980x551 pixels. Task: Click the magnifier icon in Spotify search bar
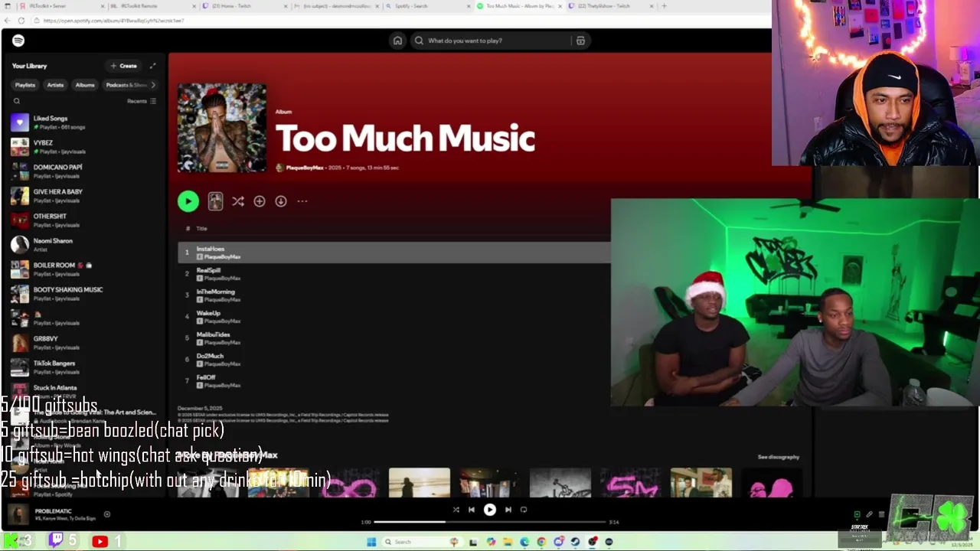pos(419,41)
